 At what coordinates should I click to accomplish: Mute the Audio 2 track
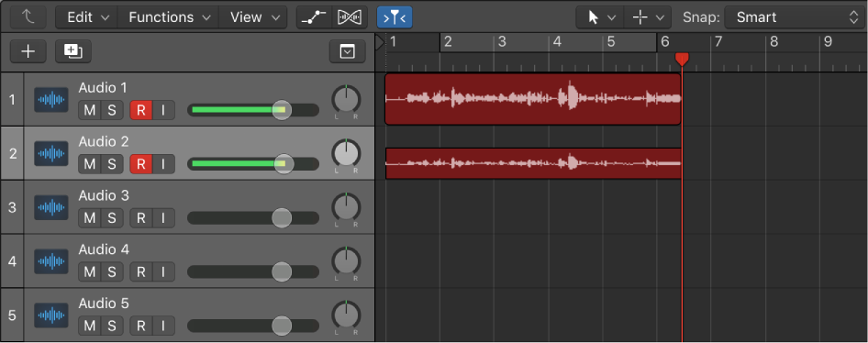90,164
